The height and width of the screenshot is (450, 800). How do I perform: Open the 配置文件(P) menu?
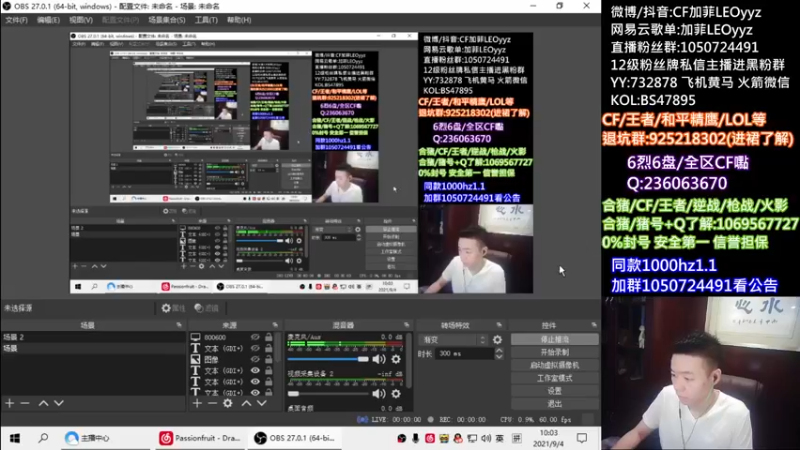coord(120,20)
